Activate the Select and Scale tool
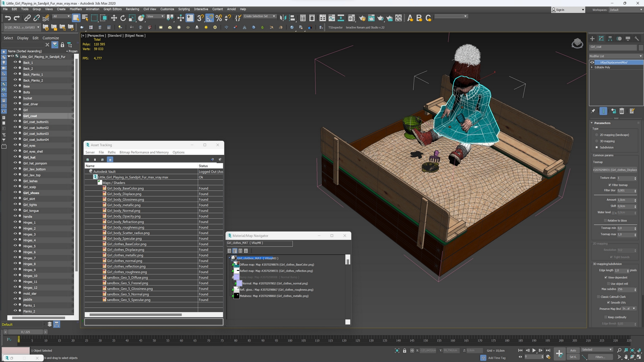This screenshot has width=644, height=362. coord(132,18)
